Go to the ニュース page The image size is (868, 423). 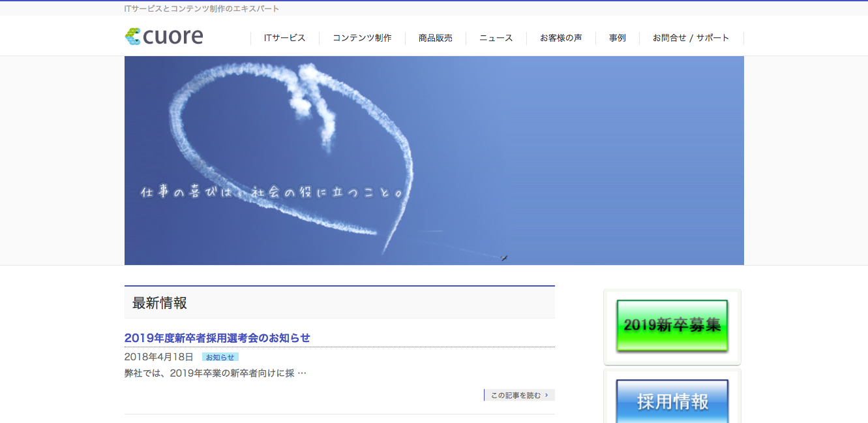pos(496,38)
